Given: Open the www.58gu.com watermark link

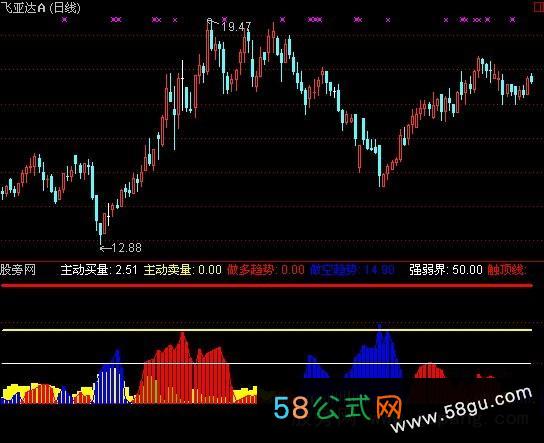Looking at the screenshot, I should click(x=461, y=409).
